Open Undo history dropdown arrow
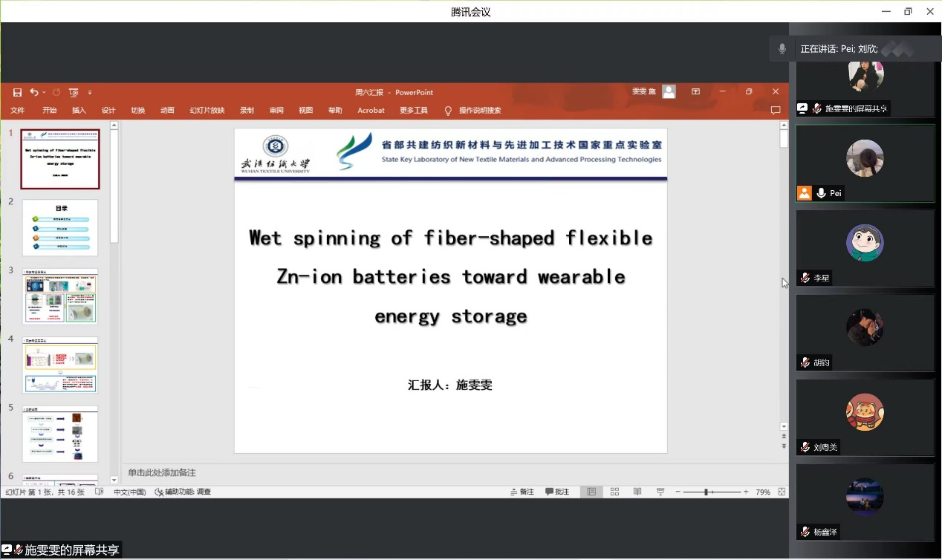This screenshot has height=560, width=942. pos(45,92)
